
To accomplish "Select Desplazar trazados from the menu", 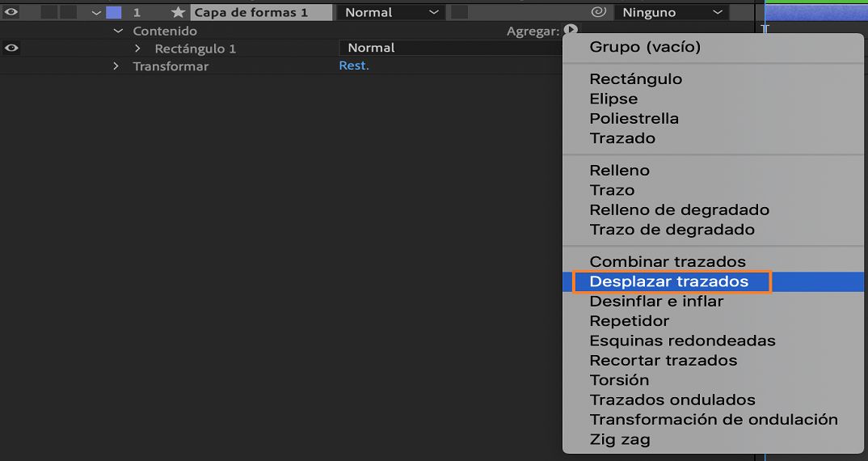I will coord(669,281).
